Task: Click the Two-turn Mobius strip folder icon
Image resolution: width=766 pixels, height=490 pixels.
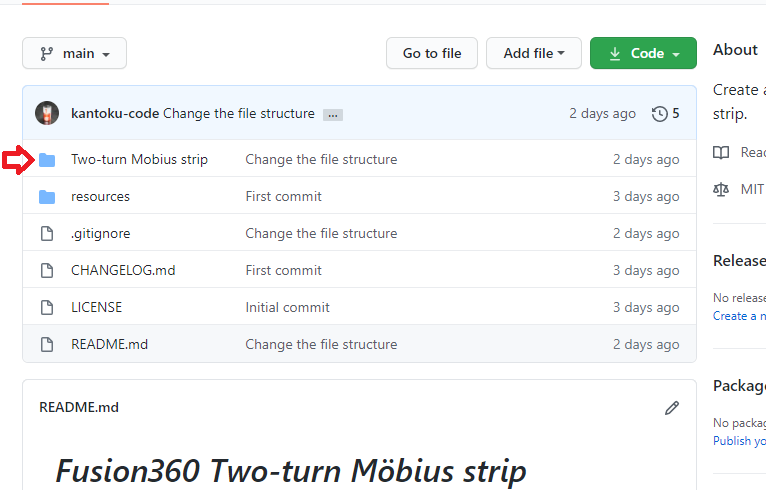Action: 47,160
